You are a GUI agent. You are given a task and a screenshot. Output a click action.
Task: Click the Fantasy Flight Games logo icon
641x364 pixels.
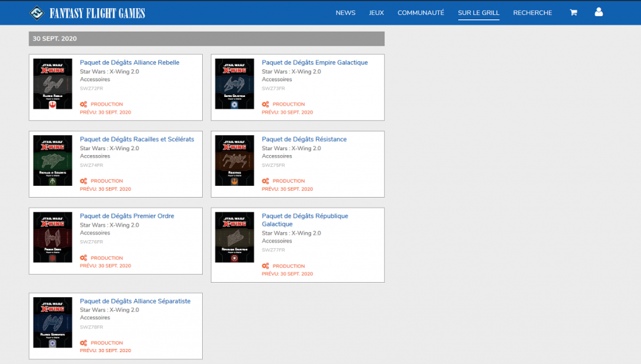37,13
